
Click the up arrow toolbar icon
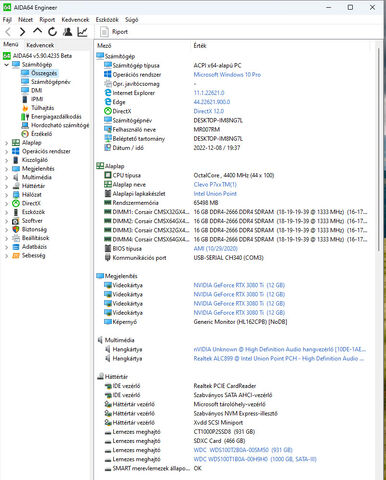[x=37, y=31]
